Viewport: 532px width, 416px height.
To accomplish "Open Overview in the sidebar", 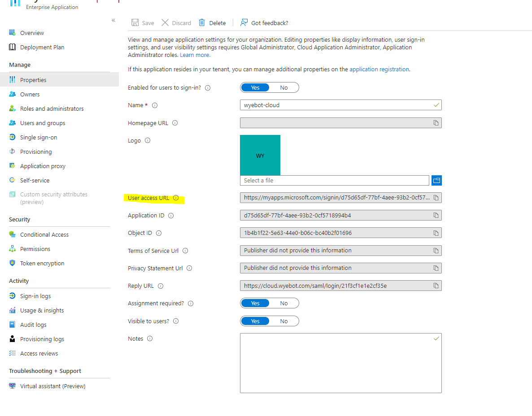I will (x=32, y=33).
